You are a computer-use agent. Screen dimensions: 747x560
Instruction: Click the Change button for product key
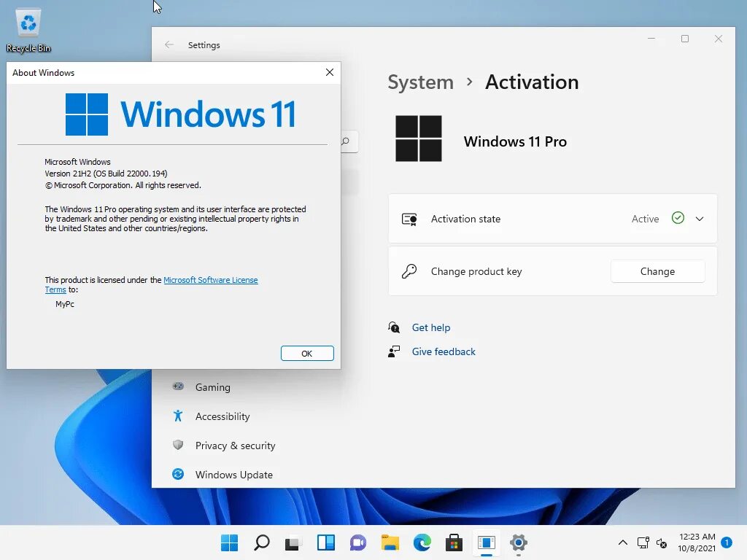click(657, 271)
